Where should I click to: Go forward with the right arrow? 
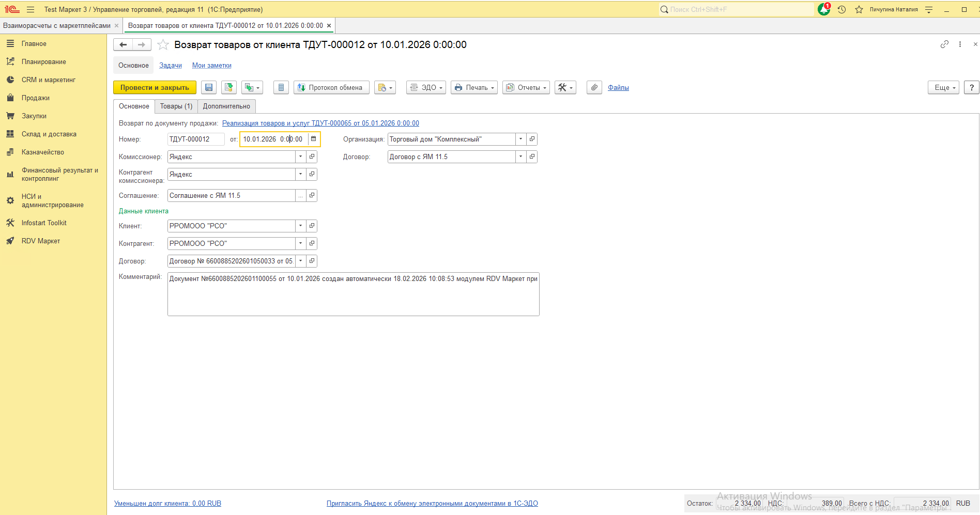pyautogui.click(x=142, y=45)
